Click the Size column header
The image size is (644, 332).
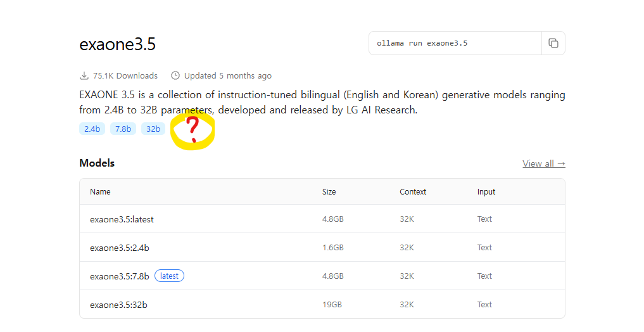pyautogui.click(x=329, y=192)
